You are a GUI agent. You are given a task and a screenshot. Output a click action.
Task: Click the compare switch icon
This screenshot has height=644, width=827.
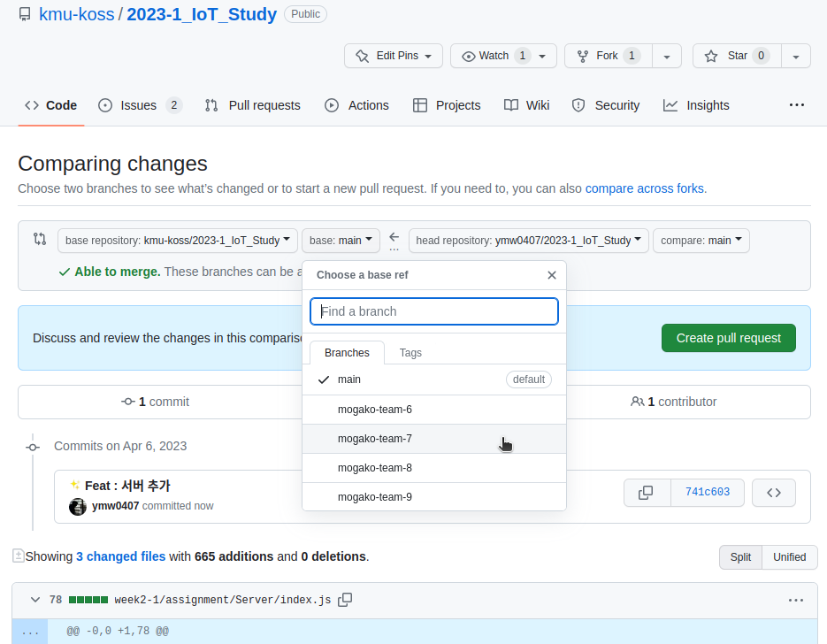pyautogui.click(x=40, y=239)
